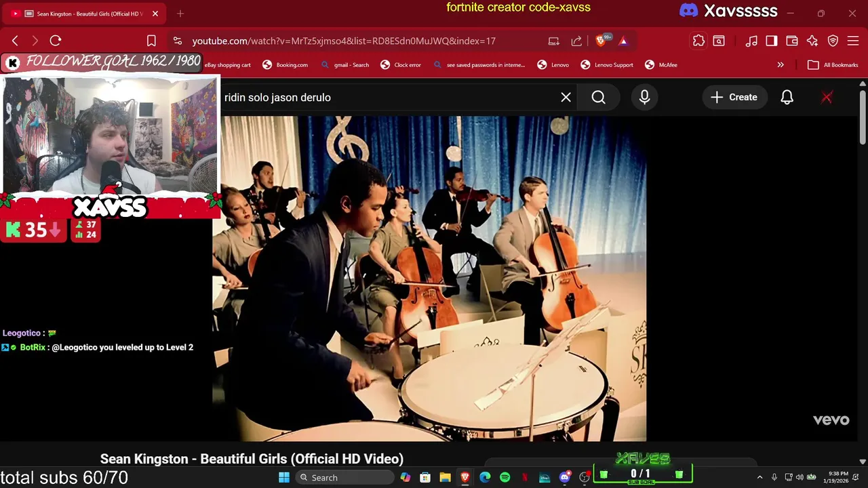Viewport: 868px width, 488px height.
Task: Open Copilot from the taskbar
Action: pyautogui.click(x=405, y=478)
